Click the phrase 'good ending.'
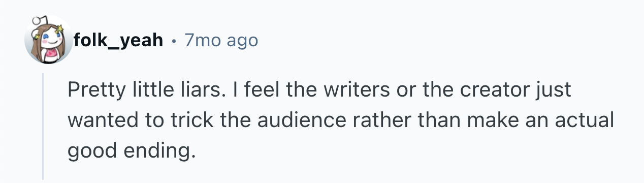Viewport: 644px width, 183px height. tap(131, 151)
